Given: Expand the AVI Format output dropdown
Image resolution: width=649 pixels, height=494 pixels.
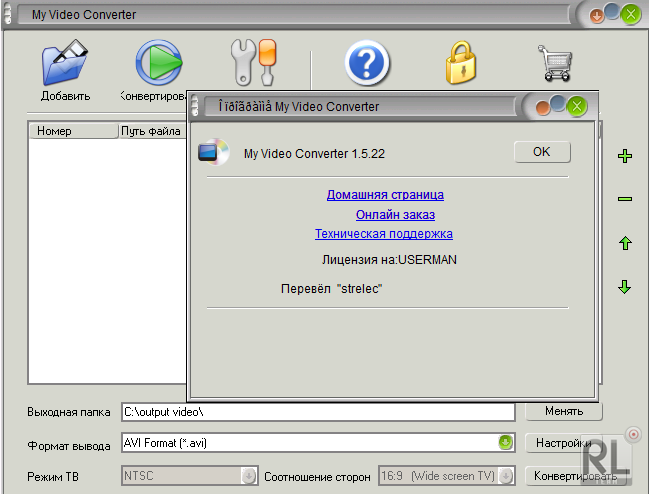Looking at the screenshot, I should 506,443.
